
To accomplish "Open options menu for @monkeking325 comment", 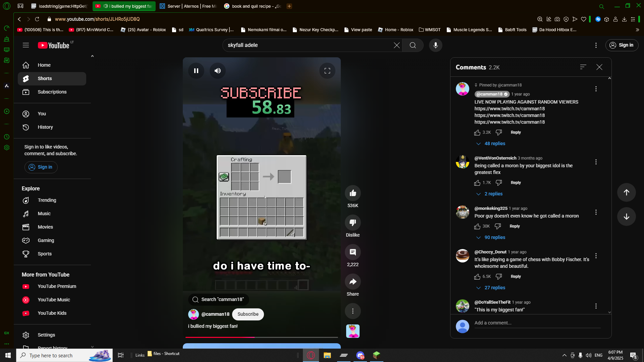I will tap(596, 212).
